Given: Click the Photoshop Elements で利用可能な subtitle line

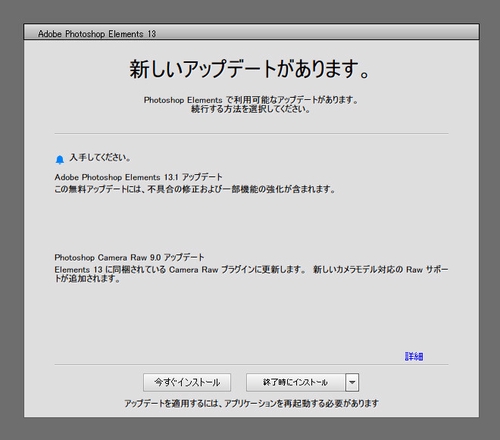Looking at the screenshot, I should 251,100.
